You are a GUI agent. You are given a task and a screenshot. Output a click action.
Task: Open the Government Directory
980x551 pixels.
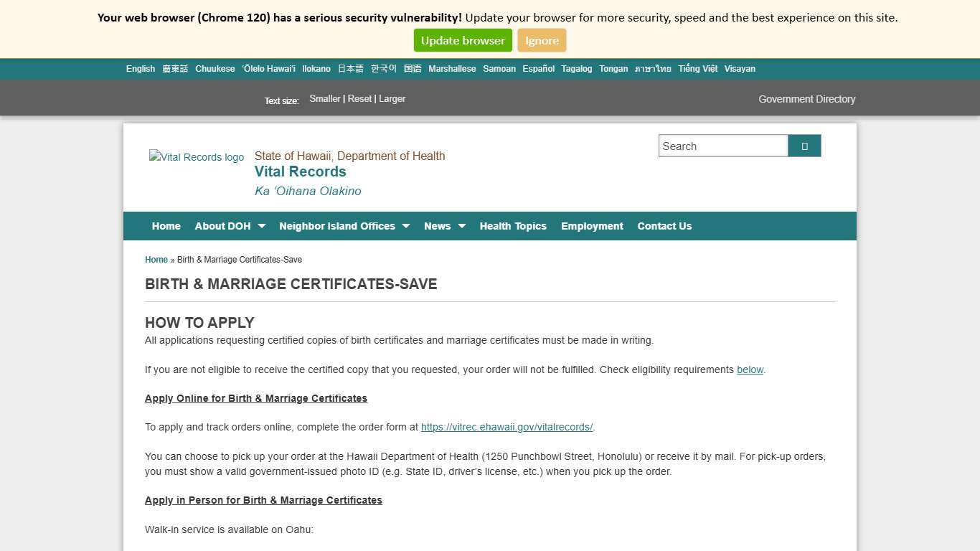(x=806, y=99)
